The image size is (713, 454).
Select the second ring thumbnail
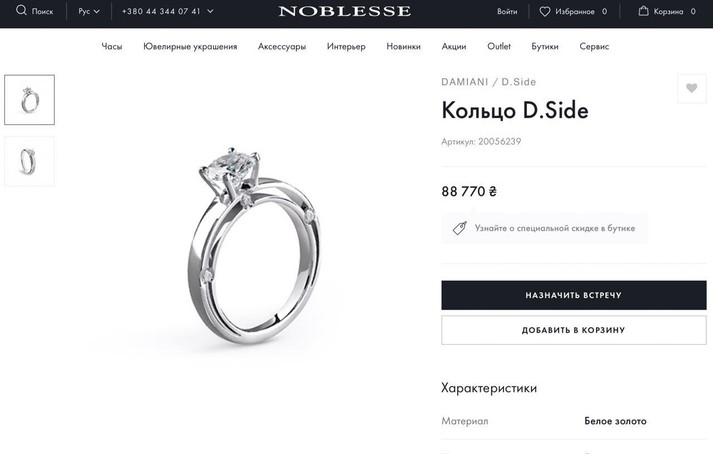(x=29, y=161)
